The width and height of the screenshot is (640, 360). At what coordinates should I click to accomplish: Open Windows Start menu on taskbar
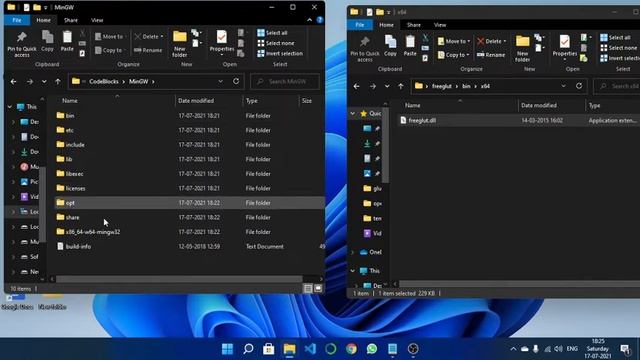point(227,349)
